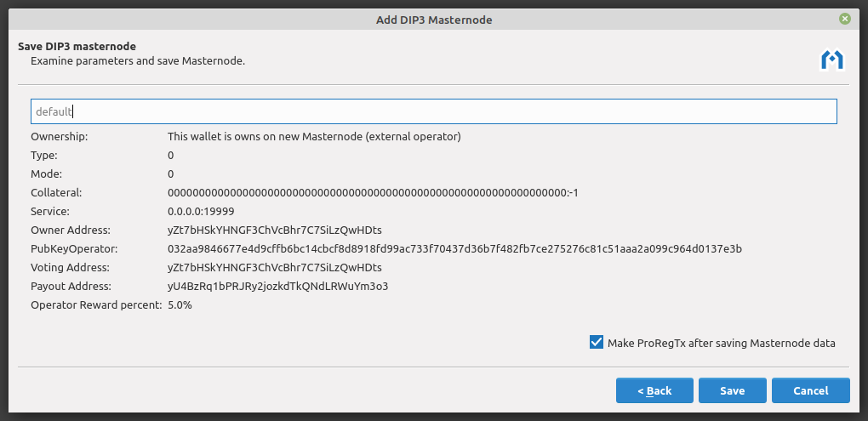Image resolution: width=868 pixels, height=421 pixels.
Task: Click the Dash Electrum logo icon
Action: 831,60
